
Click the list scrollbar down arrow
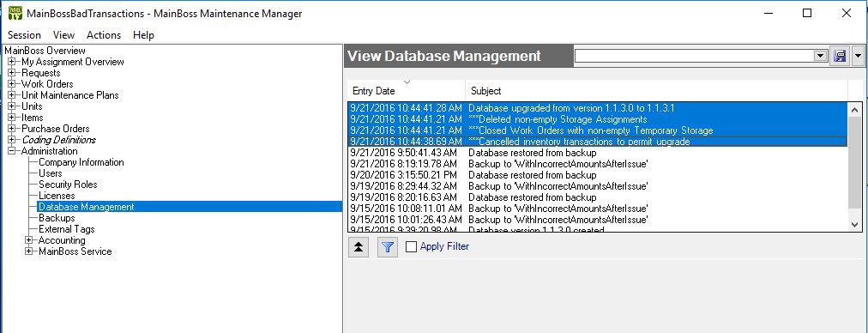(x=855, y=224)
